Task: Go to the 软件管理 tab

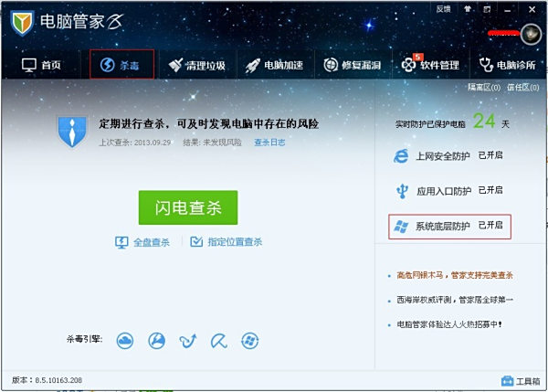Action: pyautogui.click(x=430, y=65)
